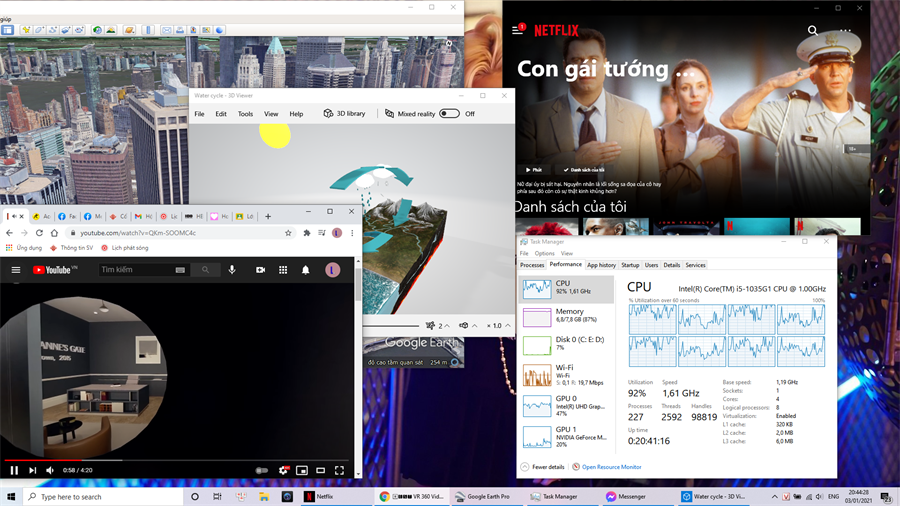Reload the Chrome page
The width and height of the screenshot is (900, 506).
point(39,233)
